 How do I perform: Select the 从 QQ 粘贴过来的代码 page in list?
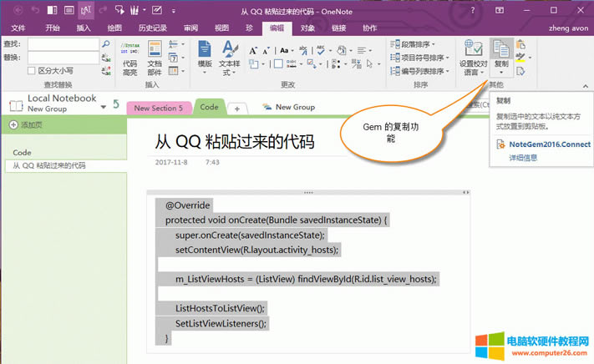50,165
